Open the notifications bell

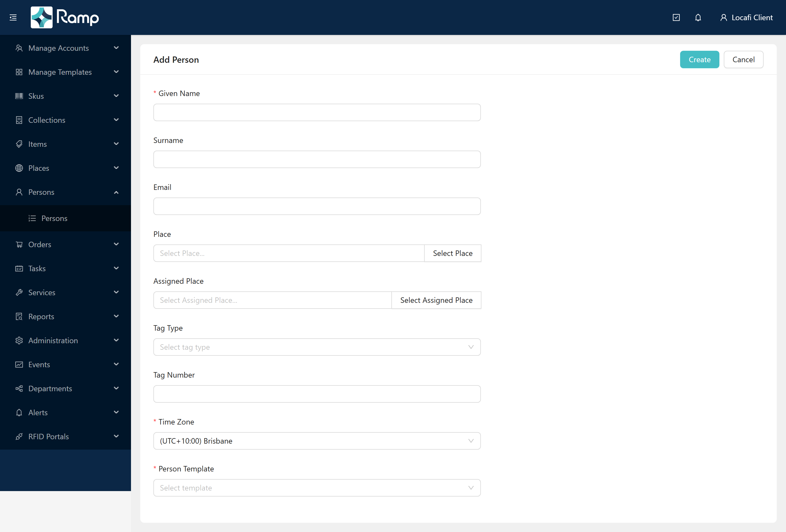click(x=698, y=17)
